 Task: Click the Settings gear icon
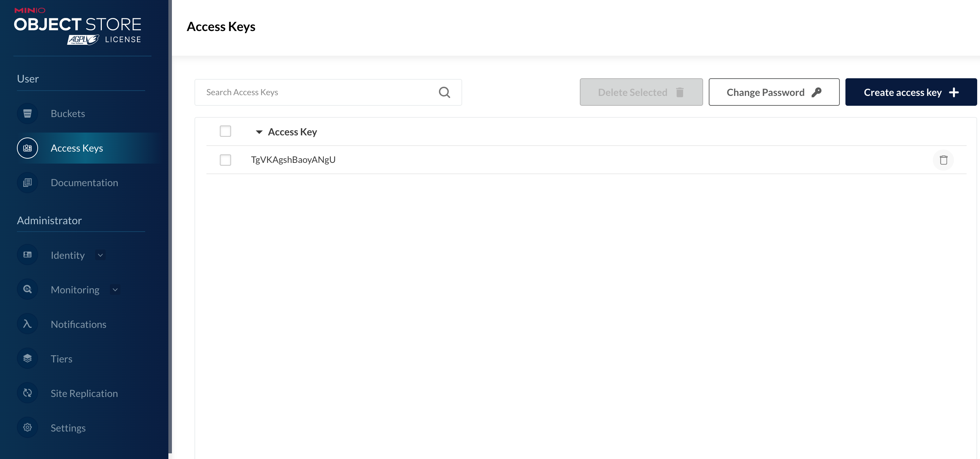[27, 427]
